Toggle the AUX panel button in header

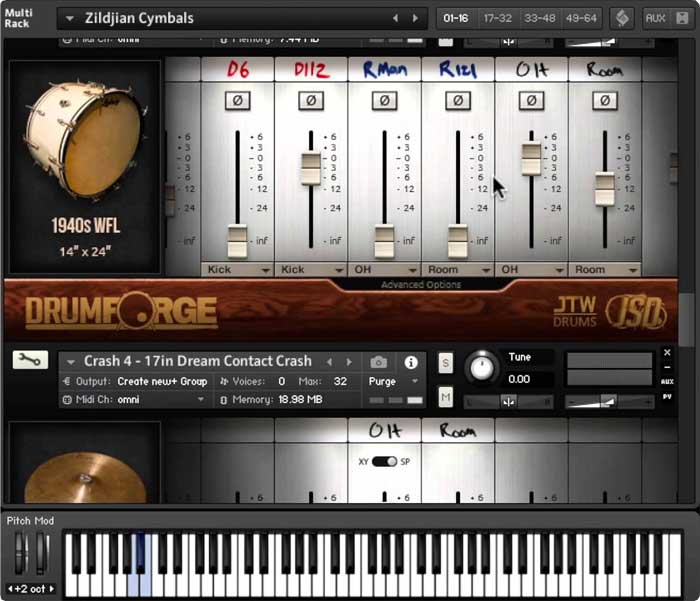[x=655, y=18]
